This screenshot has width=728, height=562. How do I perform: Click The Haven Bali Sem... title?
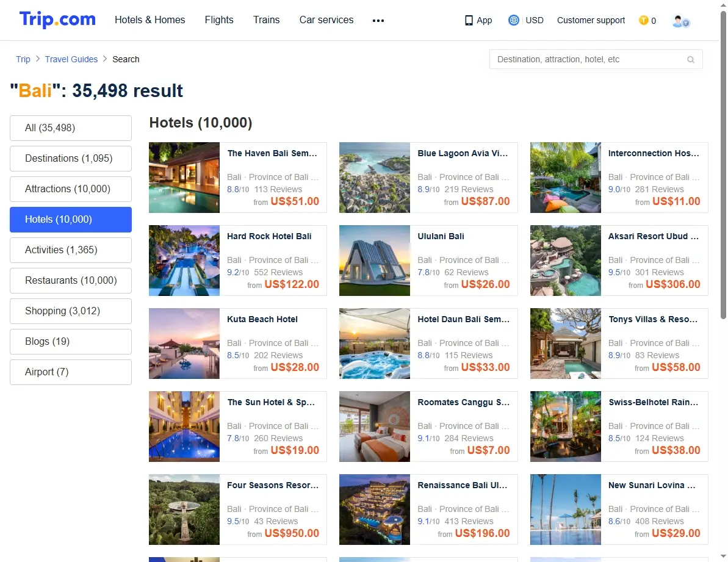272,153
